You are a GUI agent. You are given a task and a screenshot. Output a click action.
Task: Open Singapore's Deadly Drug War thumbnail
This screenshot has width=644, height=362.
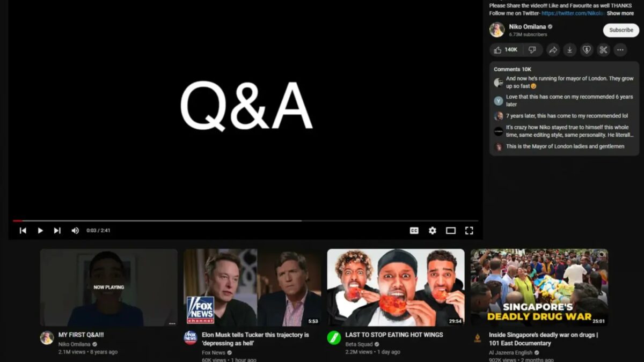[x=539, y=287]
